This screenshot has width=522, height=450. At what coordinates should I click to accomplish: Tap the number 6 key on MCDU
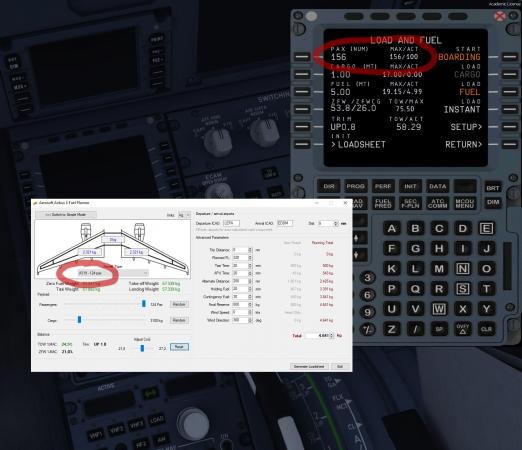[x=367, y=295]
